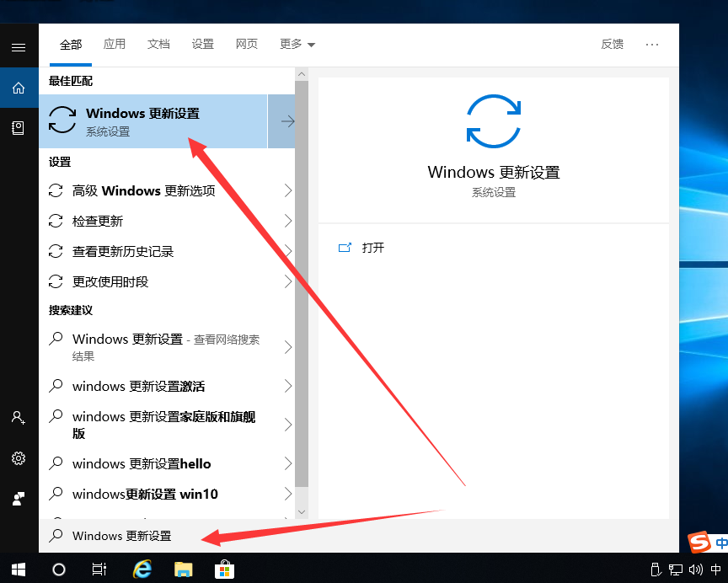The width and height of the screenshot is (728, 583).
Task: Click the open icon beside 打开
Action: coord(345,248)
